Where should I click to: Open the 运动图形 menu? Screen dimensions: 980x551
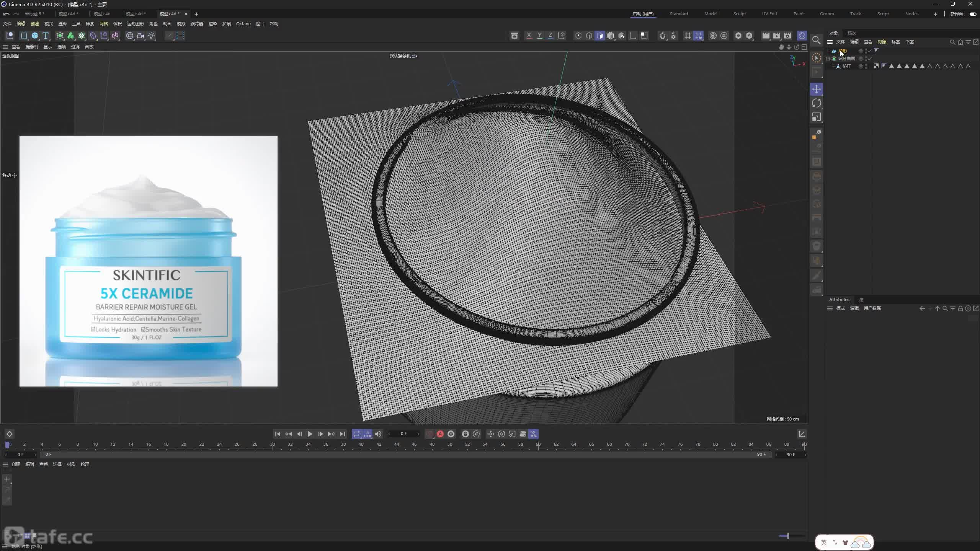pyautogui.click(x=135, y=24)
